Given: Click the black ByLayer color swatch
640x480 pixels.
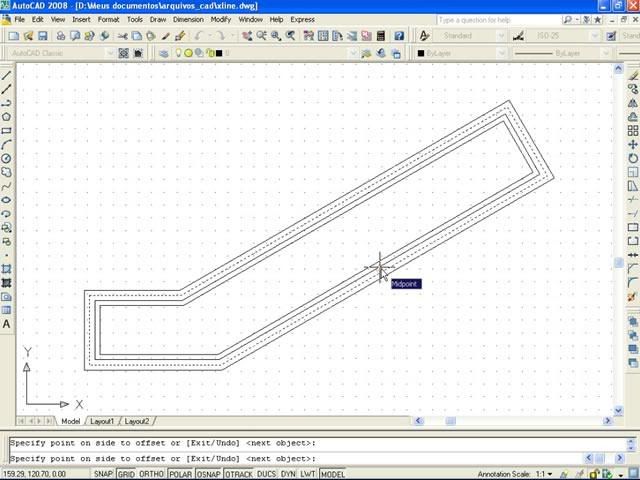Looking at the screenshot, I should (421, 53).
